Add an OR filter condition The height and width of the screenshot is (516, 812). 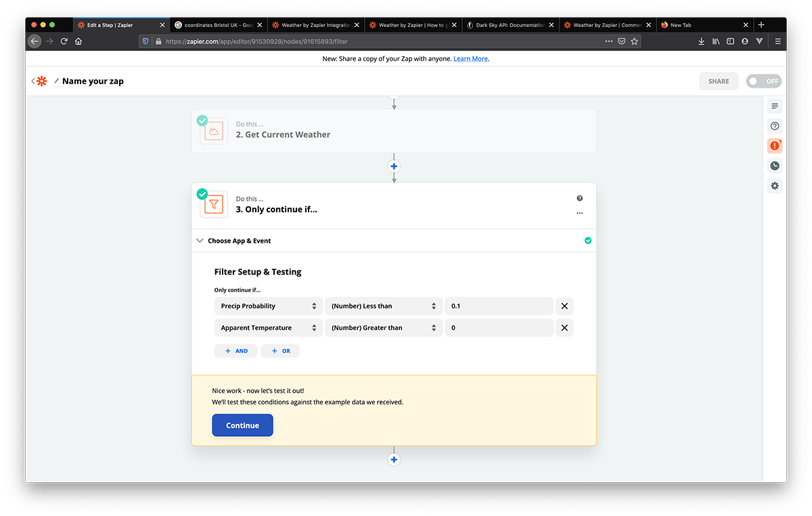280,351
